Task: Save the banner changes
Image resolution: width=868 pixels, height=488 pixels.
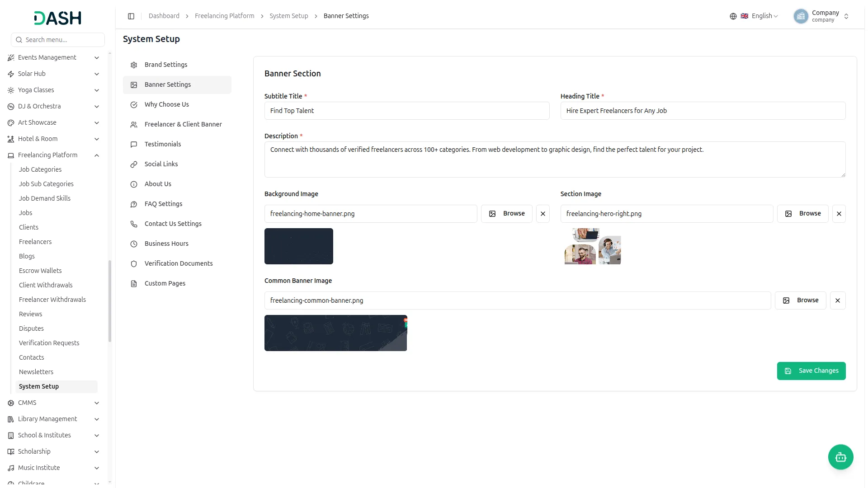Action: [811, 371]
